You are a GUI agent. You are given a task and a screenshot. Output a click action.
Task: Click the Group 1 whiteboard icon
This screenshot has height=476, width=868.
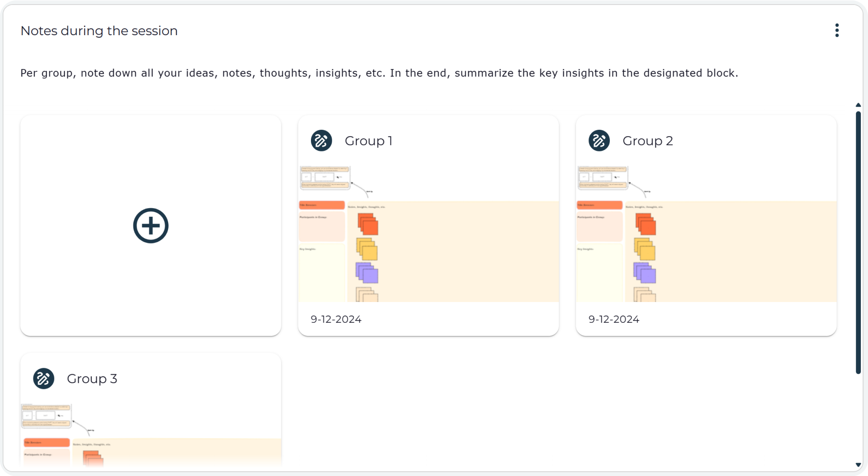321,141
